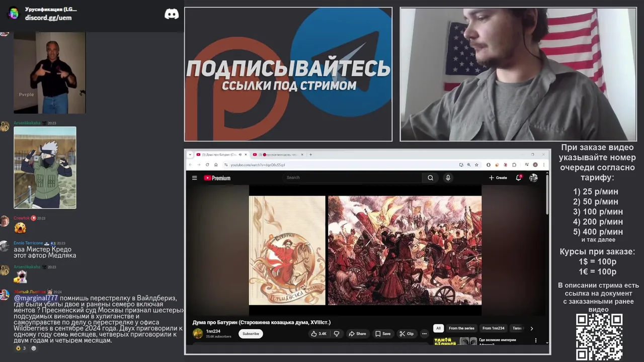The image size is (644, 362).
Task: Click the 1nn234 channel name
Action: pos(213,331)
